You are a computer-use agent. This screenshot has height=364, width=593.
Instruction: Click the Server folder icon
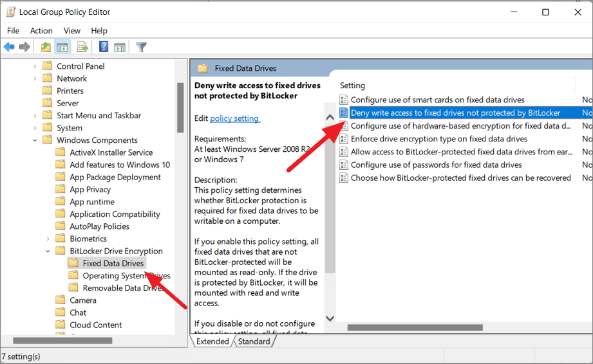pyautogui.click(x=47, y=103)
